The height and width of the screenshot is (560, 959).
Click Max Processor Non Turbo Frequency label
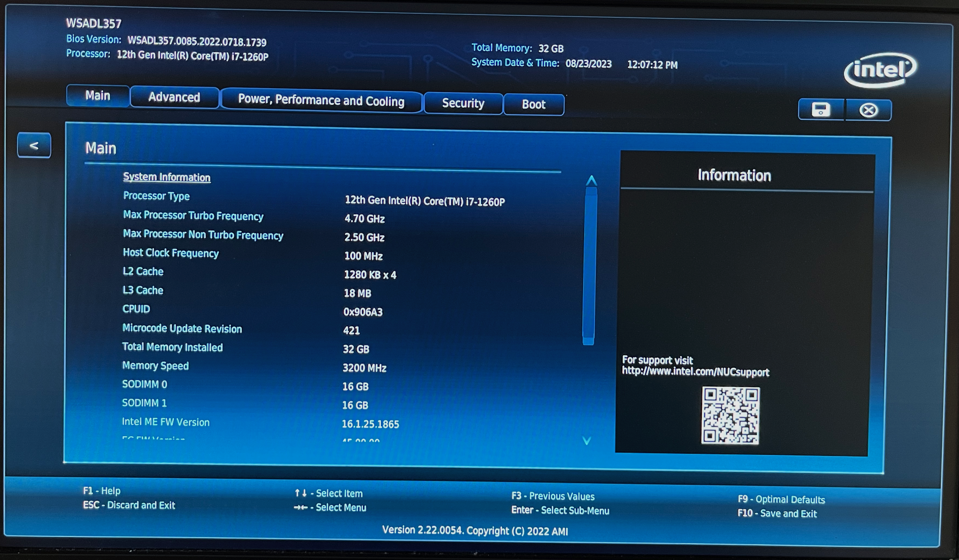203,234
